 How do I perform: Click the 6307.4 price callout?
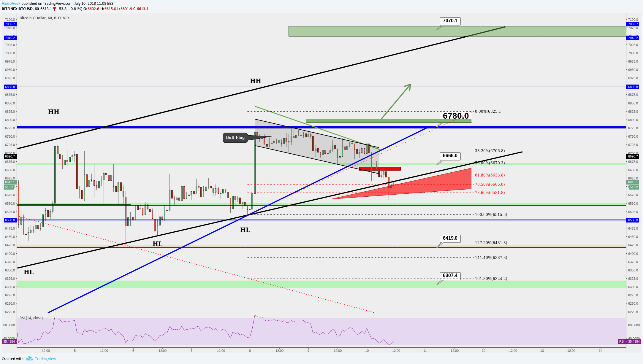click(450, 276)
